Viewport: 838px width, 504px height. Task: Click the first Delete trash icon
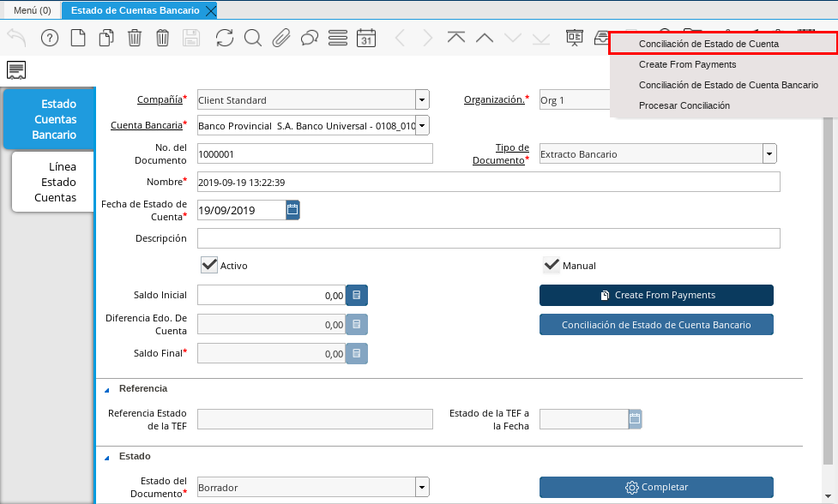tap(135, 38)
